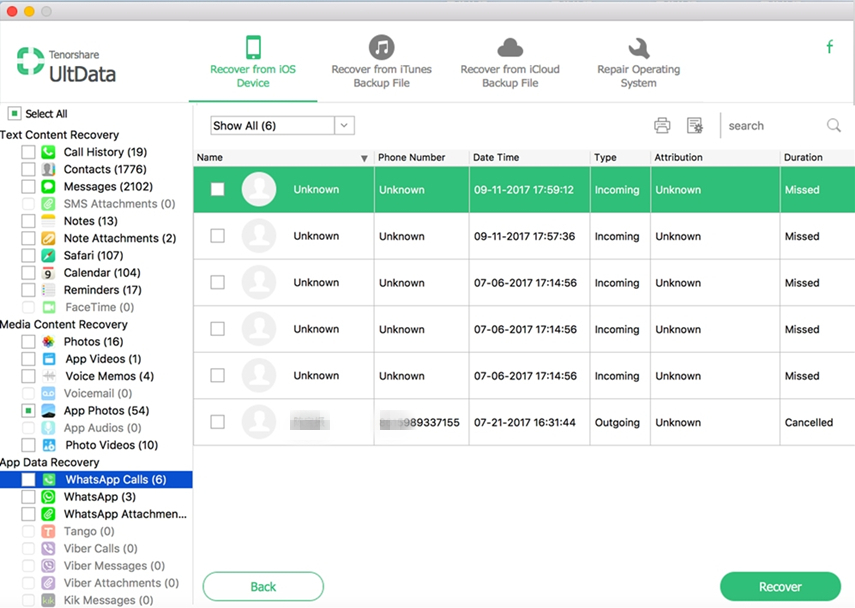Open the Repair Operating System tab

click(639, 62)
